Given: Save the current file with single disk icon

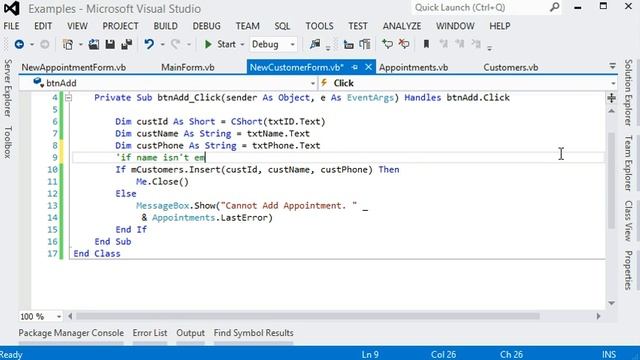Looking at the screenshot, I should click(x=110, y=44).
